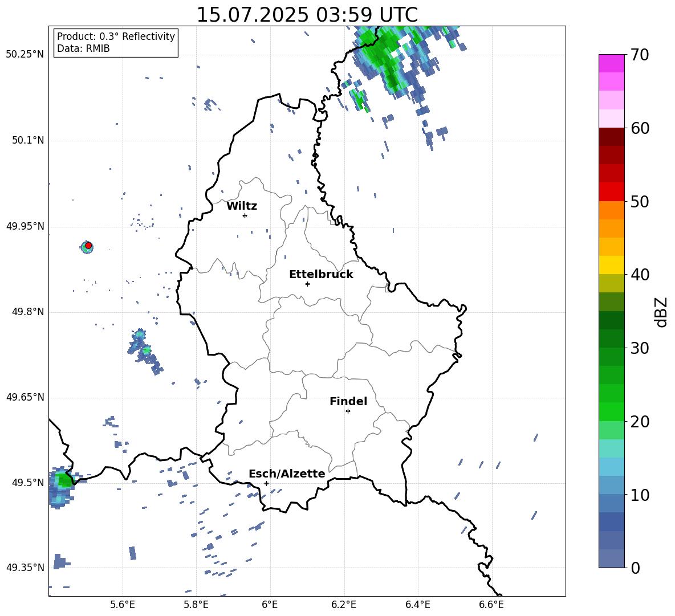Screen dimensions: 675x616
Task: Click the Esch/Alzette city label
Action: click(x=287, y=474)
